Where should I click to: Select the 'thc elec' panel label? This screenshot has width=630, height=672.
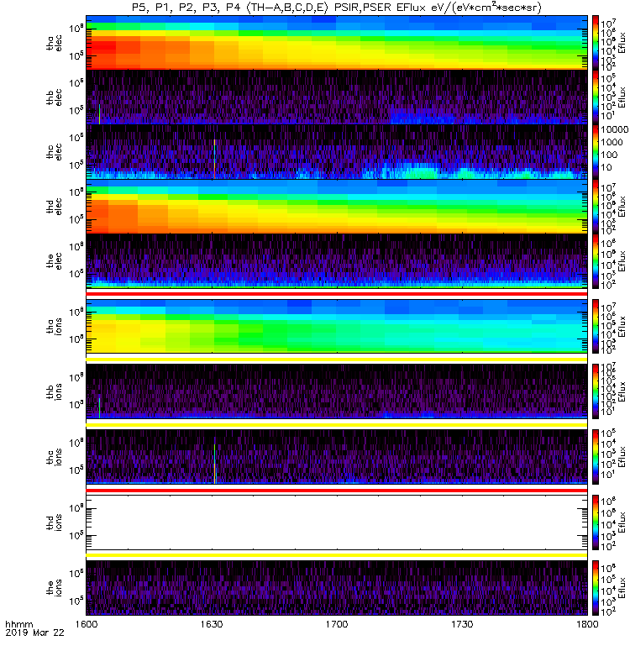click(x=55, y=152)
